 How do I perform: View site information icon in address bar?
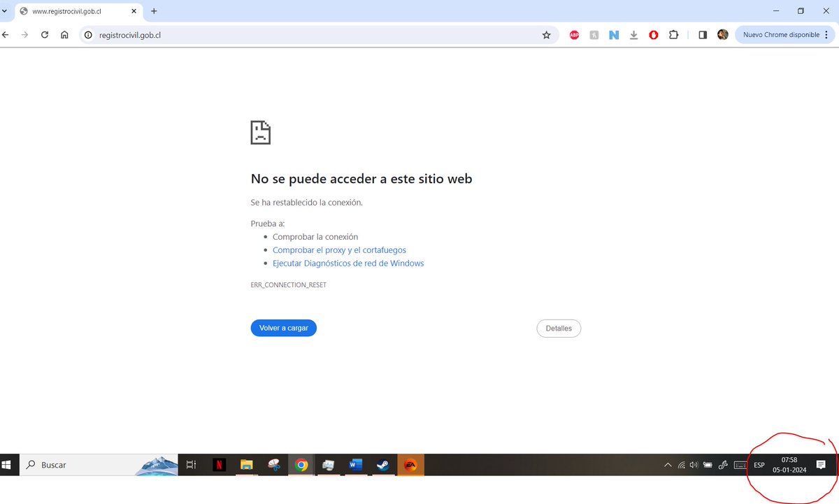coord(88,34)
